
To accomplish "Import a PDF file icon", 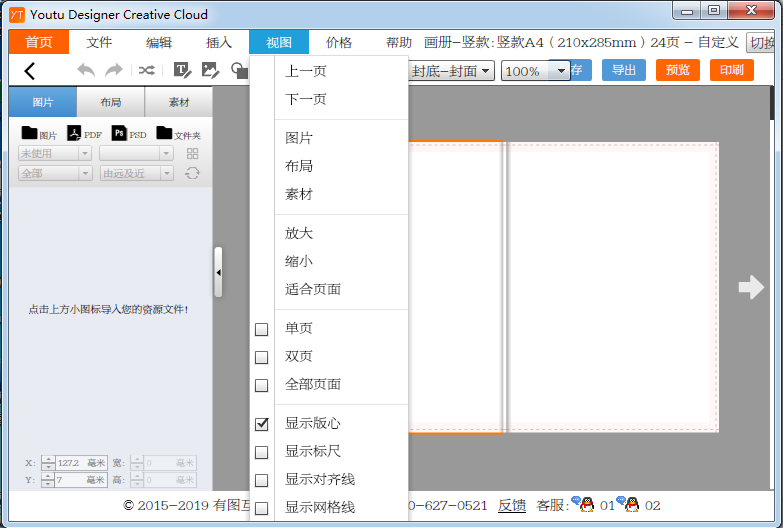I will (x=74, y=133).
